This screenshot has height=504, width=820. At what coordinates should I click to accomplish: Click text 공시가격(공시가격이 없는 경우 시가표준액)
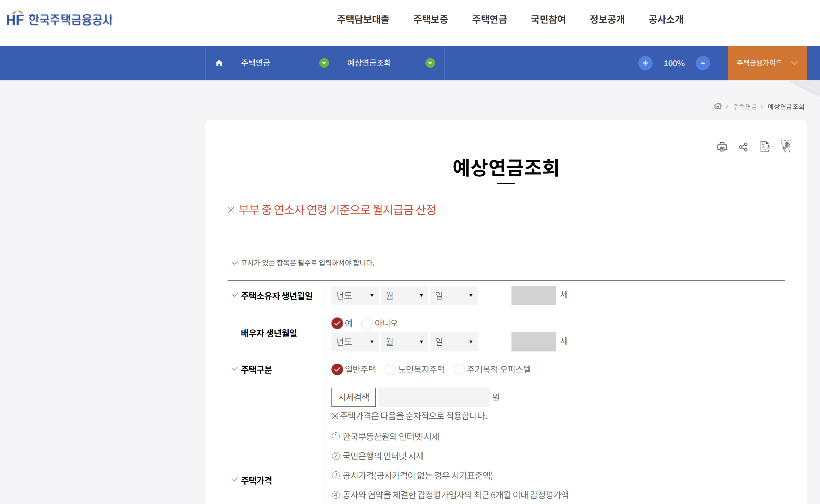(x=417, y=475)
